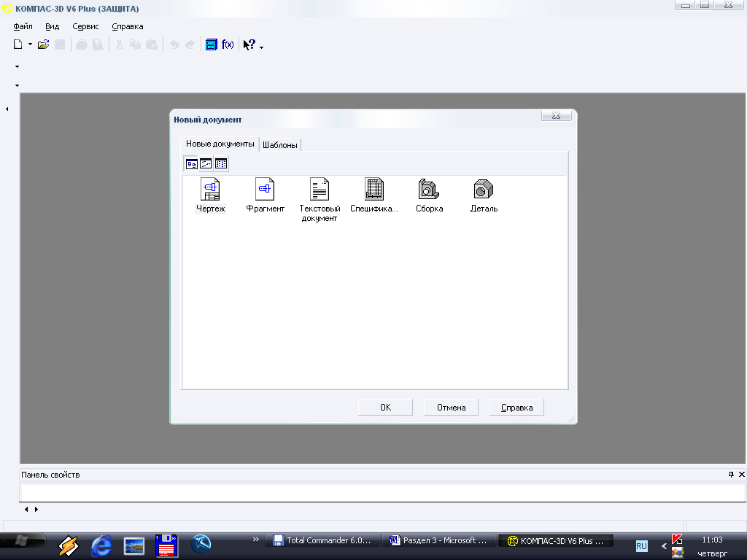747x560 pixels.
Task: Click the Print toolbar icon
Action: (x=82, y=44)
